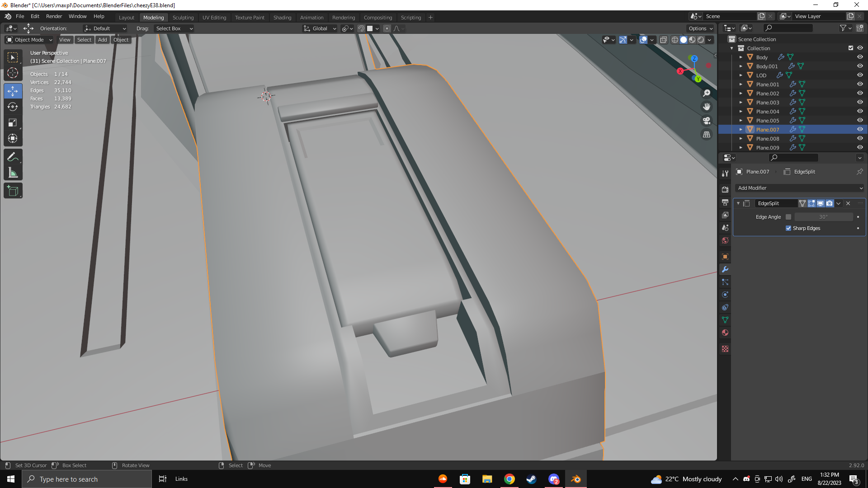Select the Scale tool in the toolbar
The width and height of the screenshot is (868, 488).
point(13,123)
